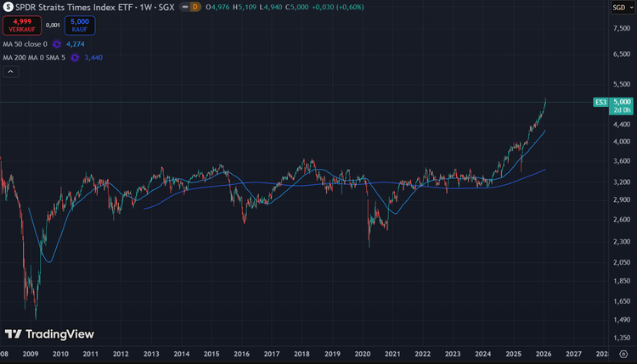Click the 2015 label on time axis
The height and width of the screenshot is (364, 637).
pos(211,354)
